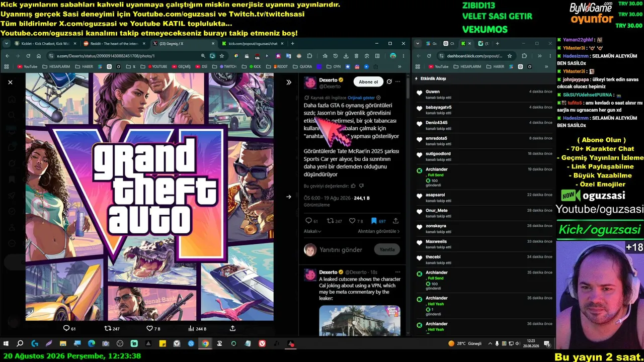Open translation settings gear beside Orijinali göster

tap(378, 98)
